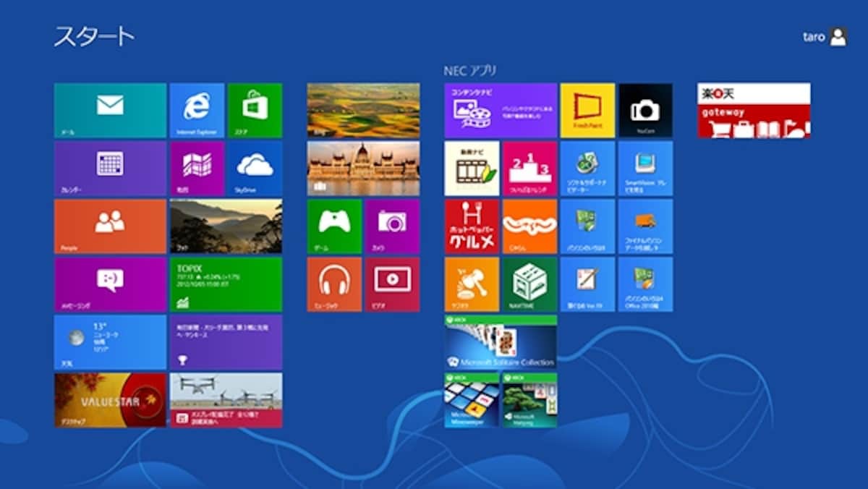The height and width of the screenshot is (489, 868).
Task: Open the SmartVision TV tile
Action: [x=645, y=168]
